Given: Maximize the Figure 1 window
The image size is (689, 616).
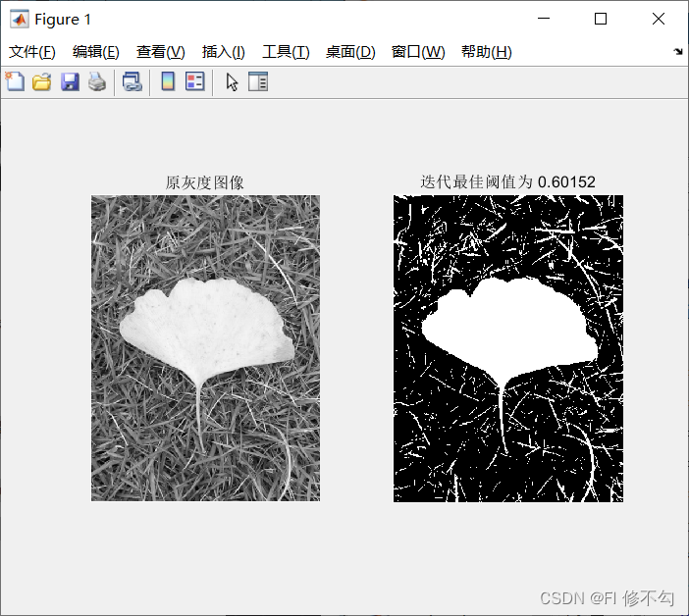Looking at the screenshot, I should pyautogui.click(x=601, y=19).
